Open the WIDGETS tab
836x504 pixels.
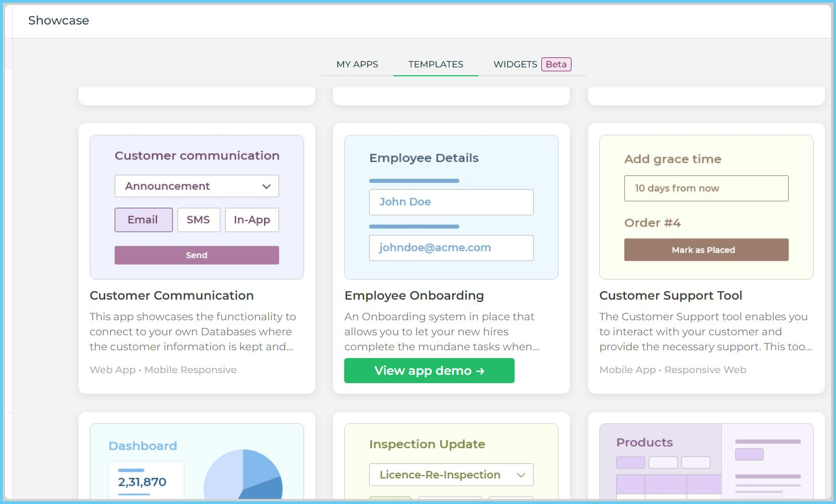(515, 64)
